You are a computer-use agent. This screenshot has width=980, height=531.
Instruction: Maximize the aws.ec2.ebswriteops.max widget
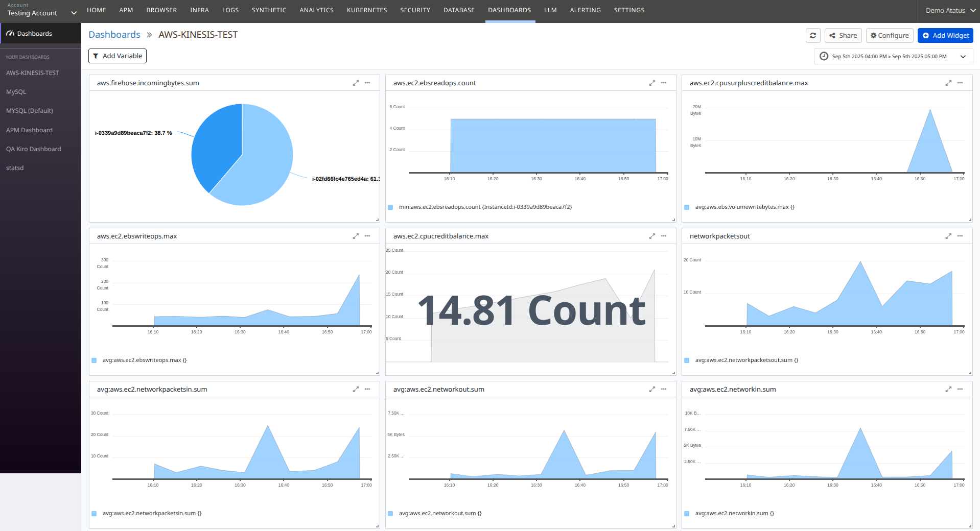(356, 236)
